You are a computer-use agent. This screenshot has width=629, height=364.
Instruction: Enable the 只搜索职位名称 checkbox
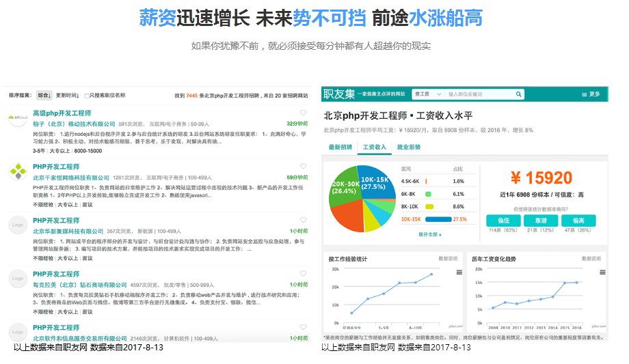[87, 96]
